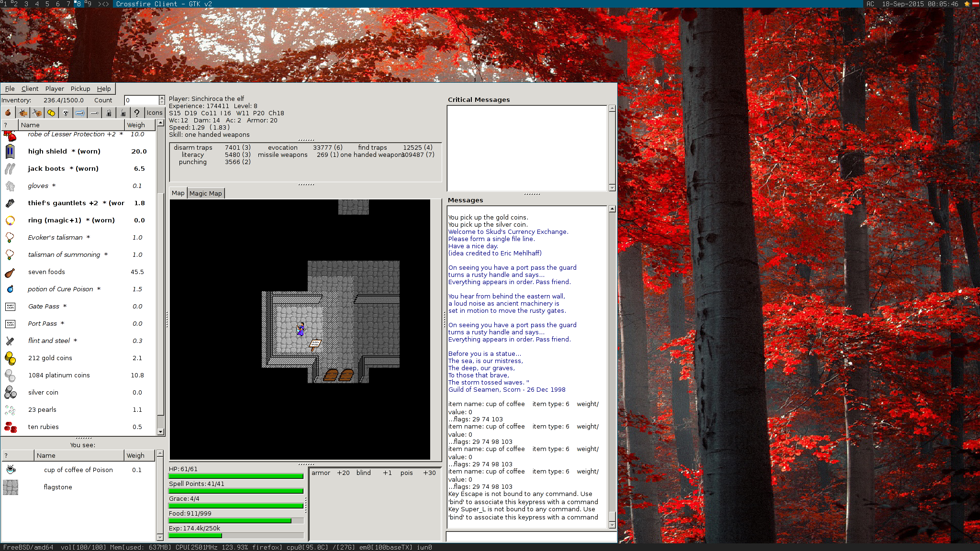980x551 pixels.
Task: Open the Player menu
Action: tap(55, 88)
